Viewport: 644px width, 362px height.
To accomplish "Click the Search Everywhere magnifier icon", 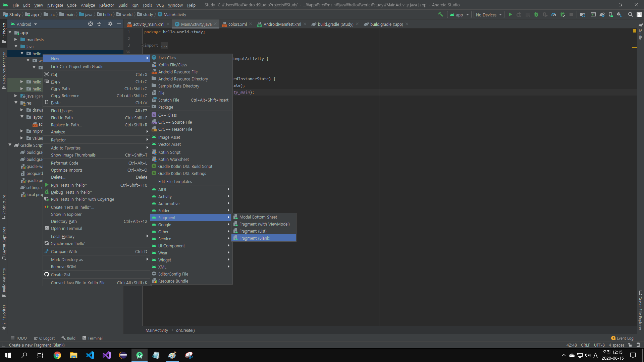I will (631, 14).
